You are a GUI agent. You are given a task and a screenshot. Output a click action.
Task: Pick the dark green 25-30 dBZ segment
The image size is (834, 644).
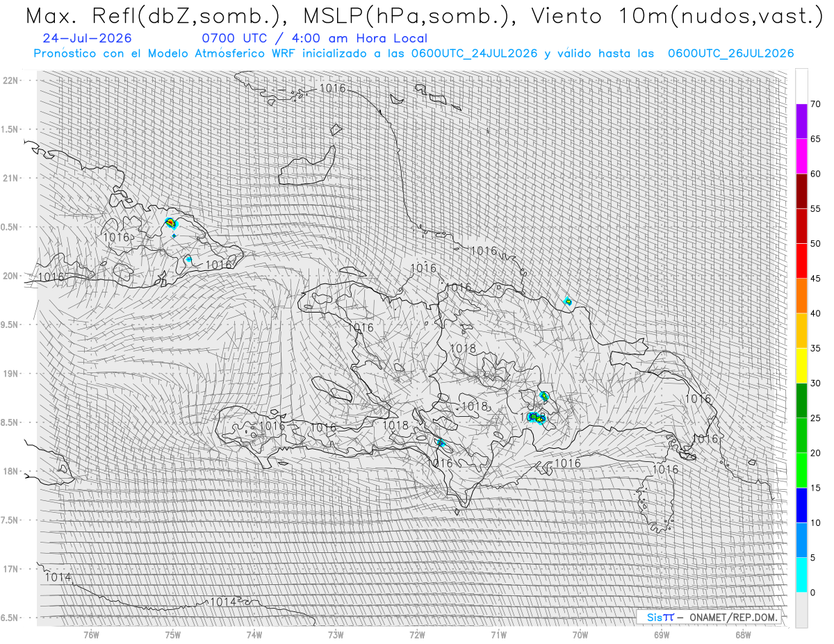click(x=801, y=401)
